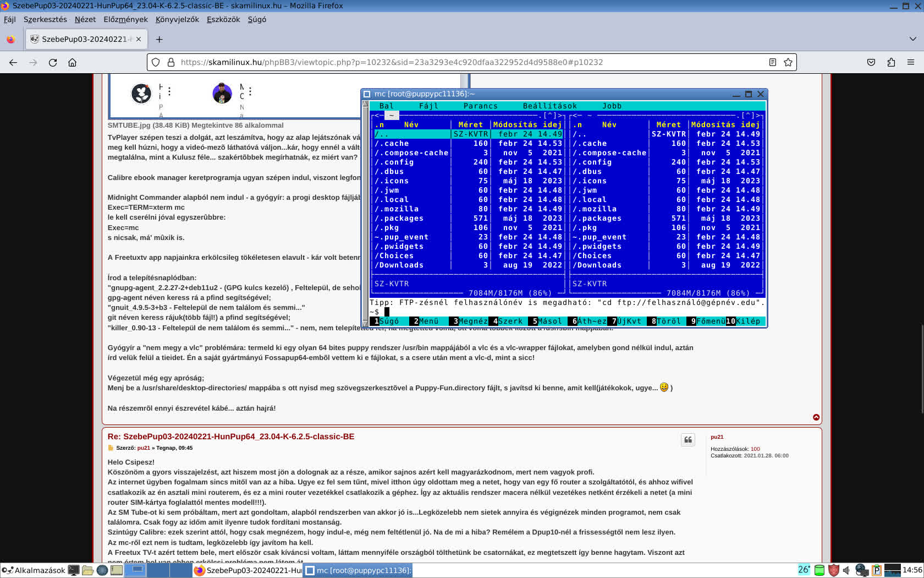
Task: Open the CPU load graph in tray
Action: [x=892, y=570]
